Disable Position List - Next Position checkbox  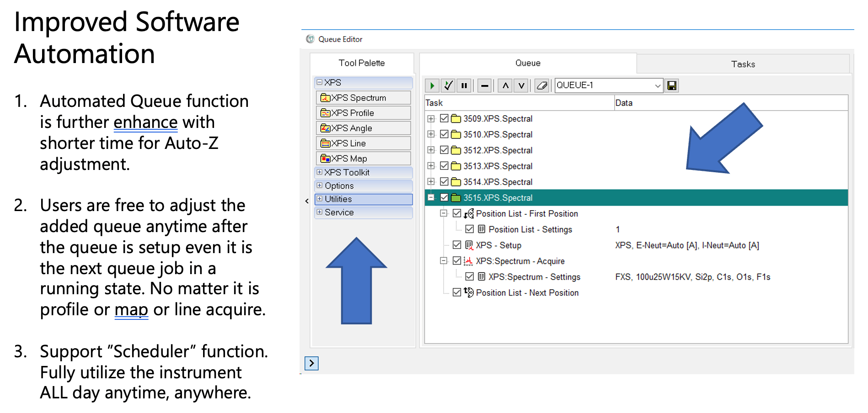coord(456,292)
